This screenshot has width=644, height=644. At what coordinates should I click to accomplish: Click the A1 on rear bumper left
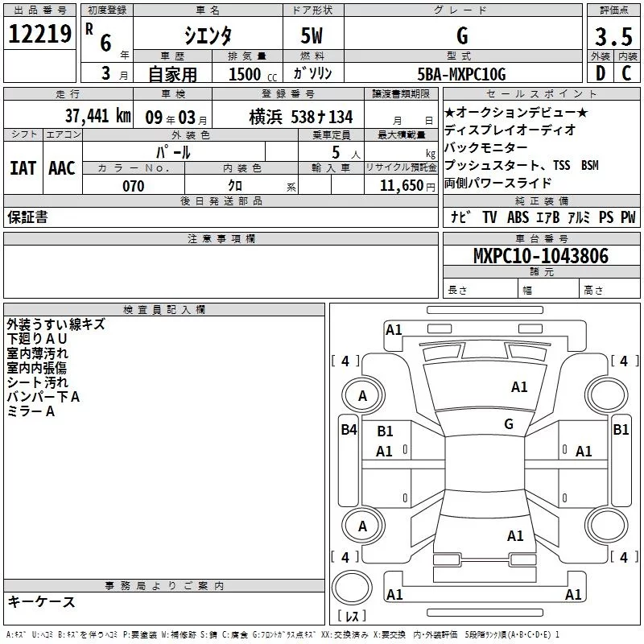coord(394,595)
